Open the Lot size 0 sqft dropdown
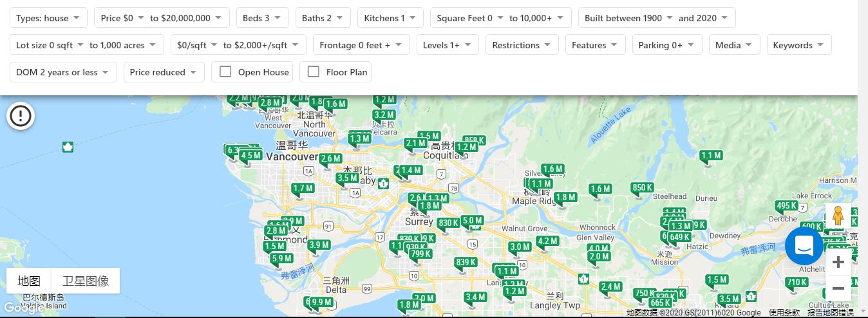868x318 pixels. [x=50, y=45]
